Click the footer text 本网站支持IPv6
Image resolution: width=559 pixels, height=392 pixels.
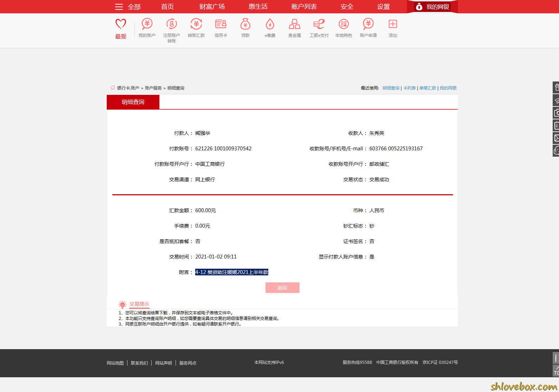point(269,362)
